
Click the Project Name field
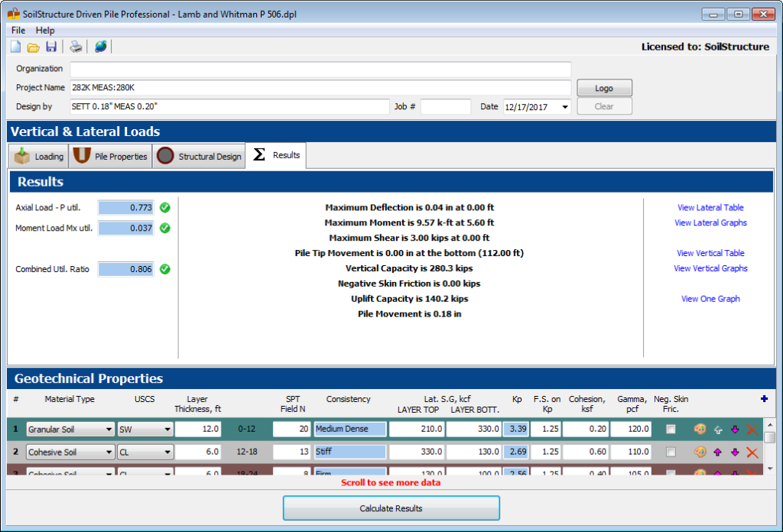pos(320,88)
